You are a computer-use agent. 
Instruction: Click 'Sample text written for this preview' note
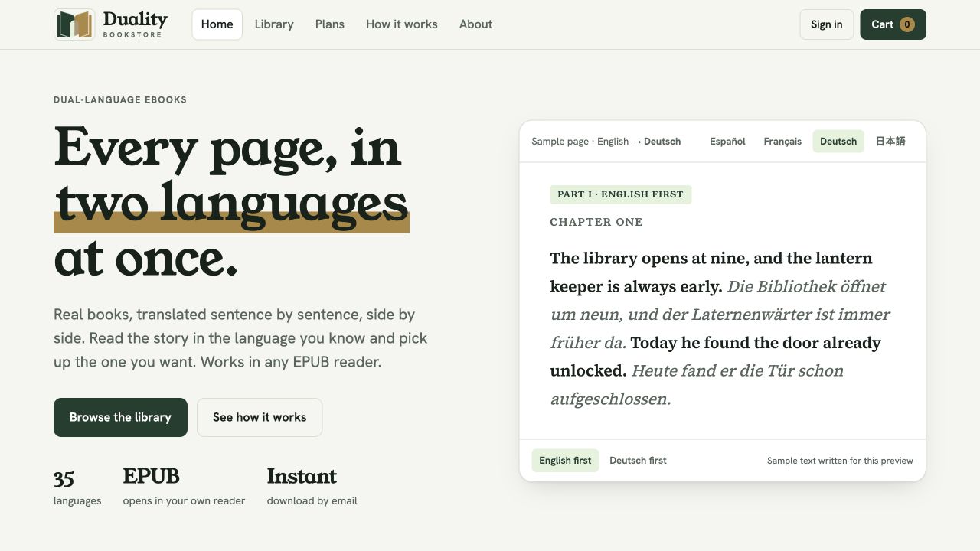840,461
